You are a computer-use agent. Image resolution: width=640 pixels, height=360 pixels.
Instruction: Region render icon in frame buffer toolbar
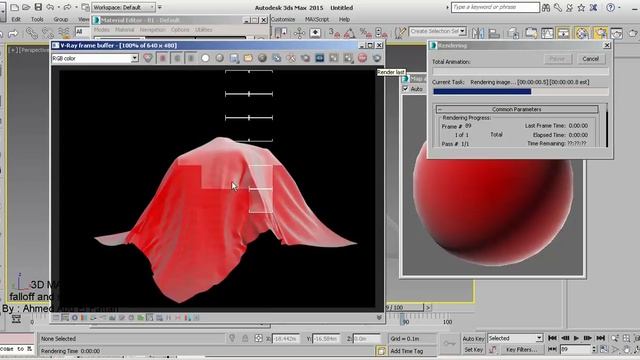[305, 58]
